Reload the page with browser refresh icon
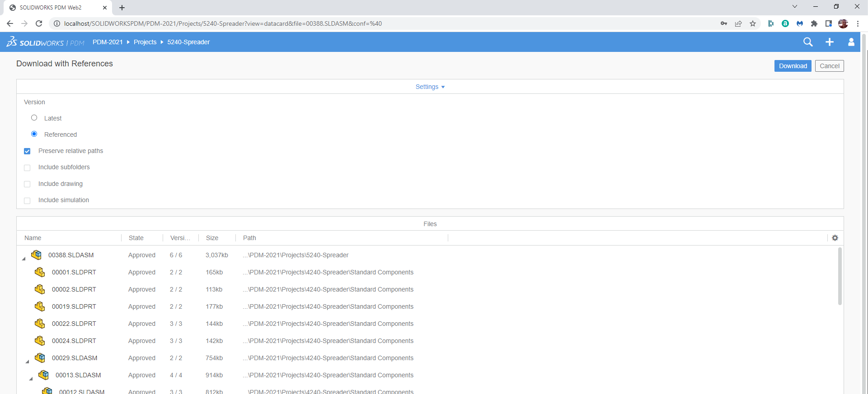The image size is (868, 394). coord(39,23)
